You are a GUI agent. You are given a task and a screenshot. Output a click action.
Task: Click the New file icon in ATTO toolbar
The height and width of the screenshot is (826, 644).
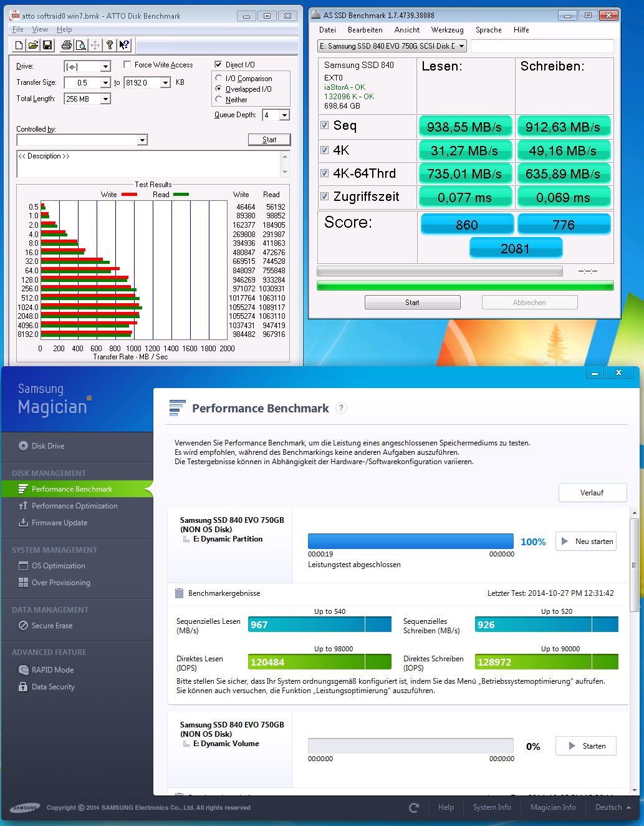(19, 45)
